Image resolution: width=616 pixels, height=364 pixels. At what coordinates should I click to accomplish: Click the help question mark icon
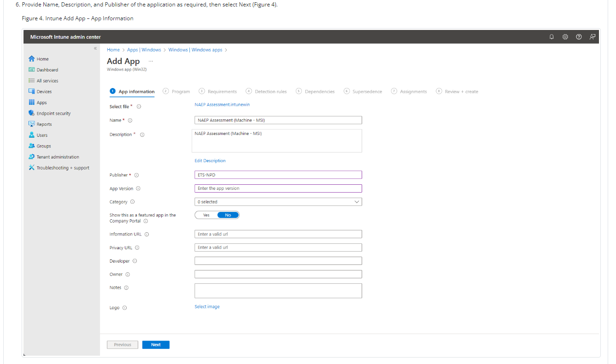[x=579, y=37]
